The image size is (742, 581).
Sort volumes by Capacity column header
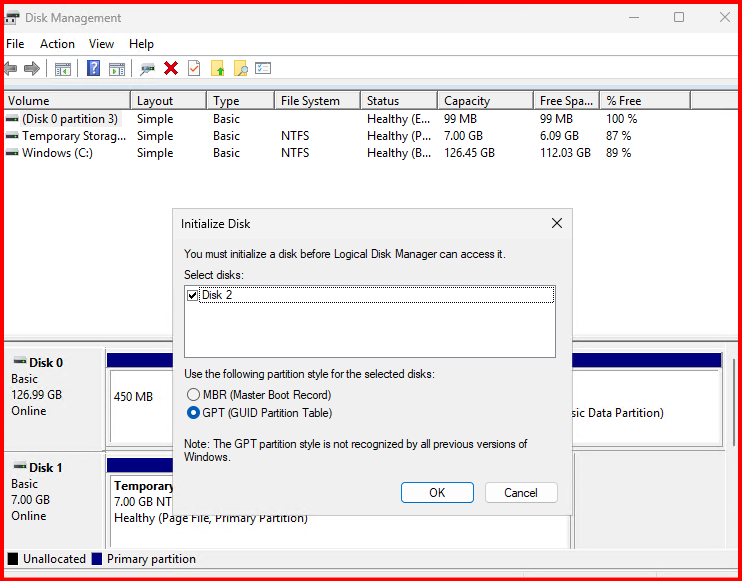[467, 101]
